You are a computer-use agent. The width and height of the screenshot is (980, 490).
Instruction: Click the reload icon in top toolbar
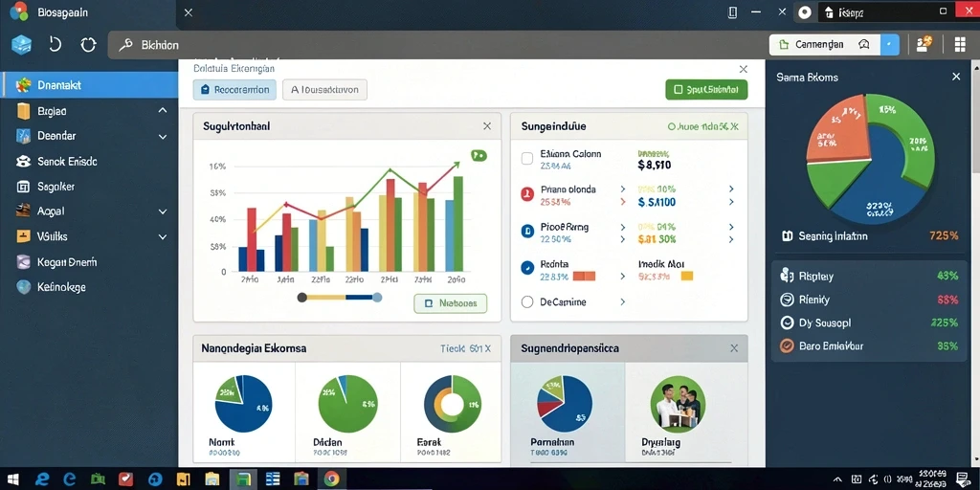coord(88,45)
